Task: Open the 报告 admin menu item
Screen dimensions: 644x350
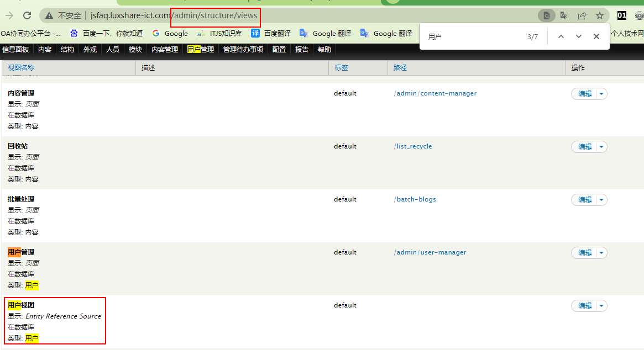Action: tap(302, 50)
